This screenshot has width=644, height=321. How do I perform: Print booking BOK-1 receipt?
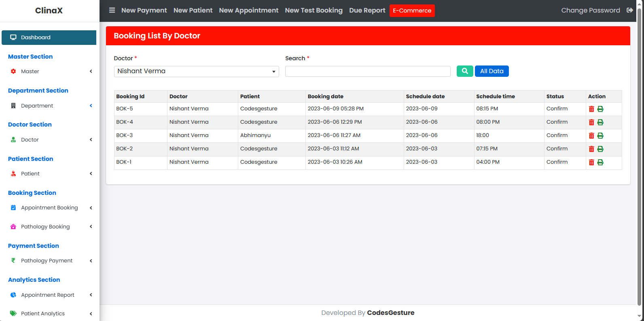tap(600, 162)
